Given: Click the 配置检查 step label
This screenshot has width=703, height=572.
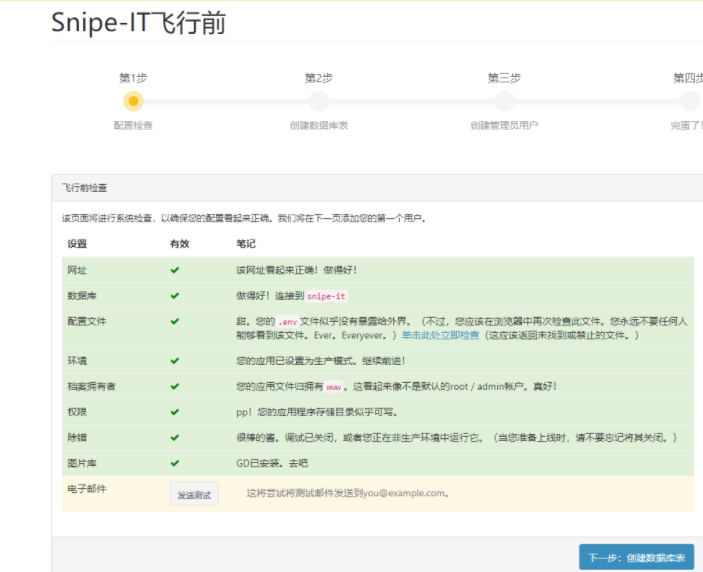Looking at the screenshot, I should point(133,126).
